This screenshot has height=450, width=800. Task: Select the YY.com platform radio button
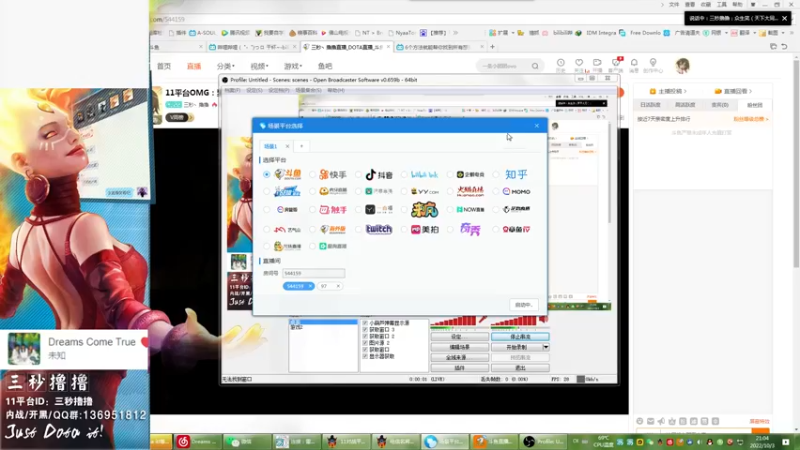pos(404,191)
